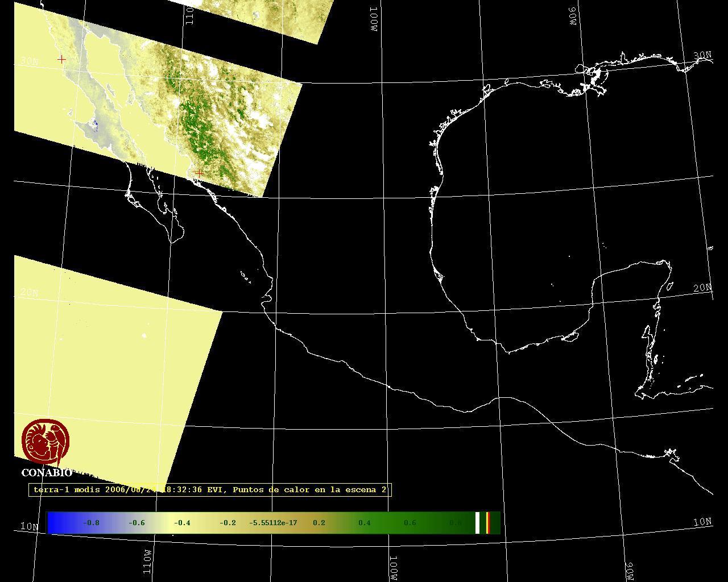Click the 100W label along the lower border

point(393,568)
